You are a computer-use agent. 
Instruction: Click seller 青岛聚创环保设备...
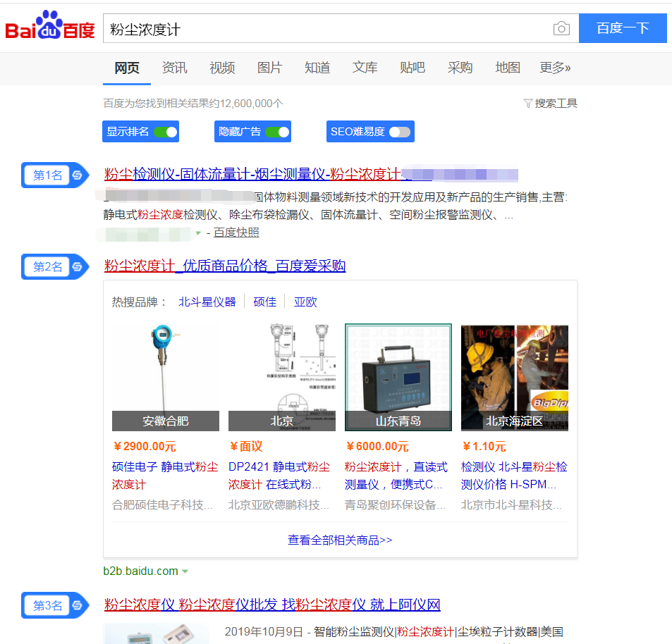395,505
